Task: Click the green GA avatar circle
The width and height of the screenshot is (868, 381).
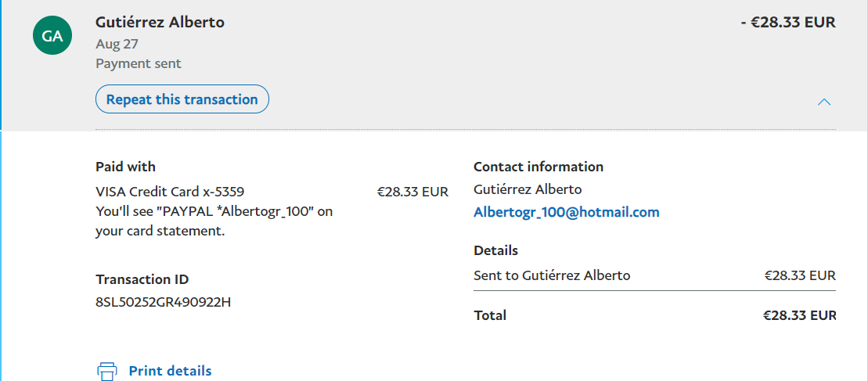Action: click(x=52, y=36)
